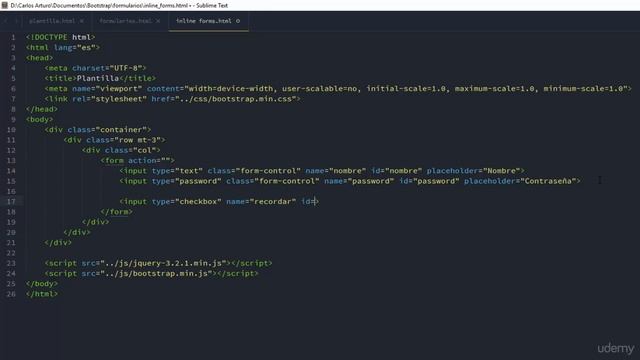This screenshot has height=360, width=640.
Task: Click maximum-scale=1.0 in the viewport content
Action: point(494,88)
